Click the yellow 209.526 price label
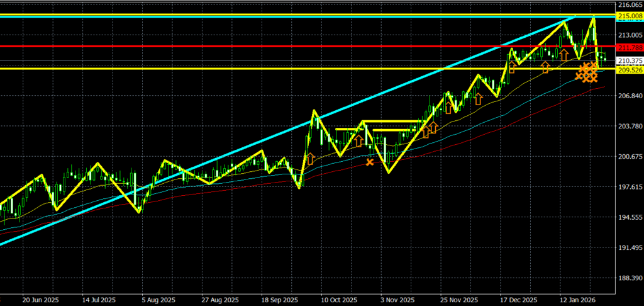The image size is (644, 306). point(629,70)
